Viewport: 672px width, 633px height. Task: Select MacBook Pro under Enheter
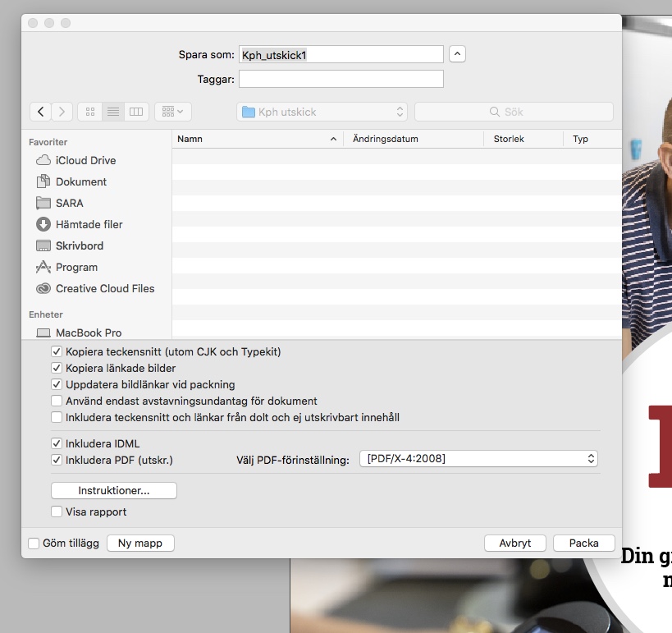coord(89,333)
